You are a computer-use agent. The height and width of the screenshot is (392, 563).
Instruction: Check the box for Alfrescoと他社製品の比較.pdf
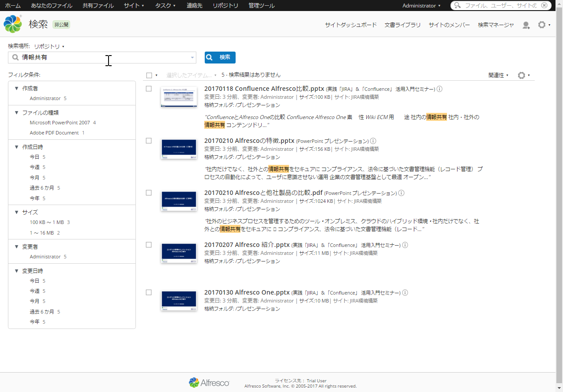149,193
